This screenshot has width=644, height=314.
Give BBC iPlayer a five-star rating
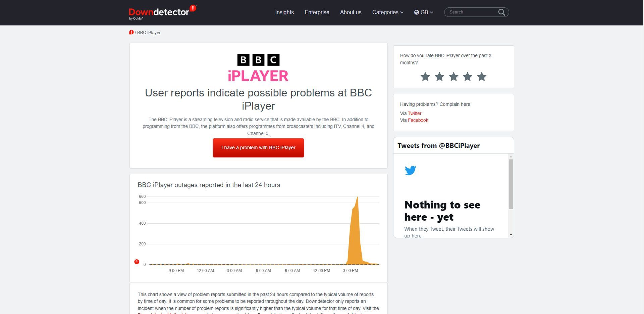481,77
